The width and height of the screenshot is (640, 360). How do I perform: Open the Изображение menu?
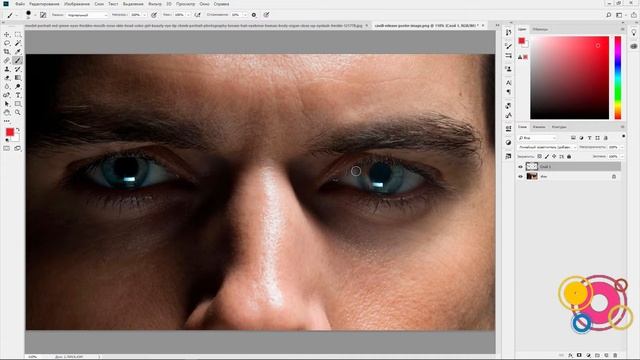(x=77, y=4)
